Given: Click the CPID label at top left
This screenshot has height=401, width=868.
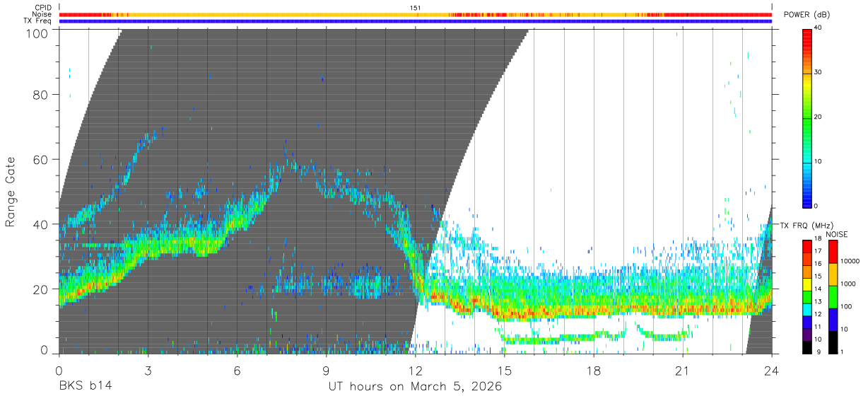Looking at the screenshot, I should coord(43,8).
